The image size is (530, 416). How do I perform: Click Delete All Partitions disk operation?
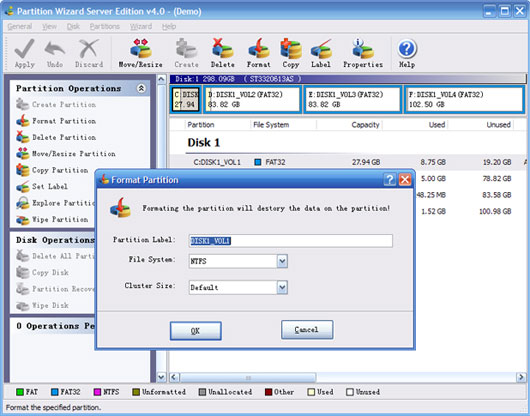click(55, 256)
